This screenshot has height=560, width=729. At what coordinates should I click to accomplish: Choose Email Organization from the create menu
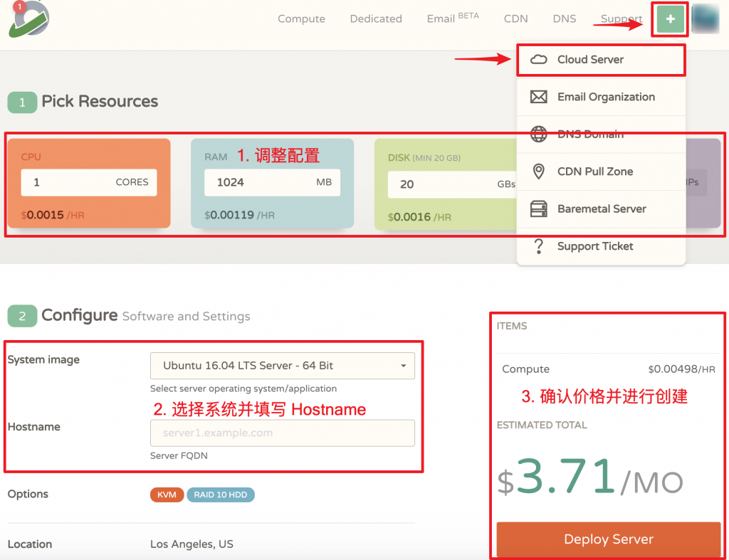coord(601,97)
